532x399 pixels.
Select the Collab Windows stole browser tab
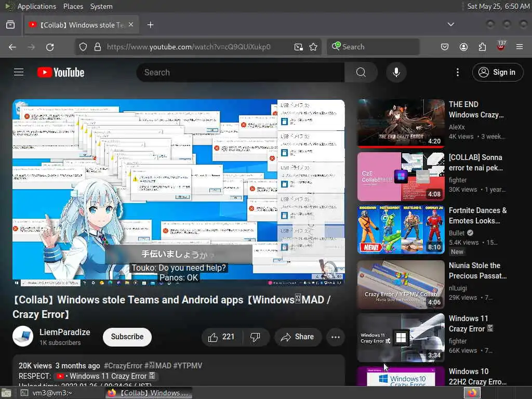click(x=82, y=25)
